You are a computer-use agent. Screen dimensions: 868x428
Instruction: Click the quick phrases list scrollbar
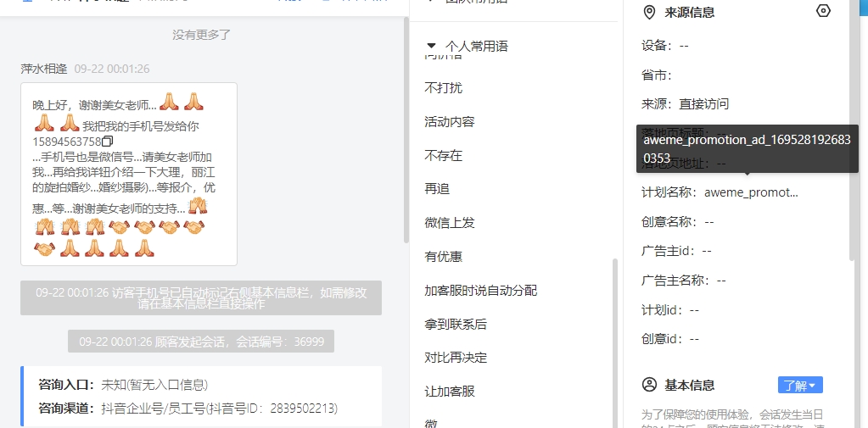(614, 343)
